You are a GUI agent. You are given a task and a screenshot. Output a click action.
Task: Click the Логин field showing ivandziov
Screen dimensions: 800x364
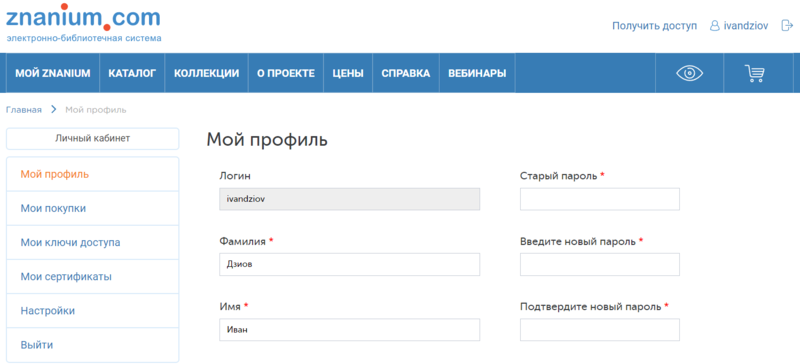pos(349,199)
